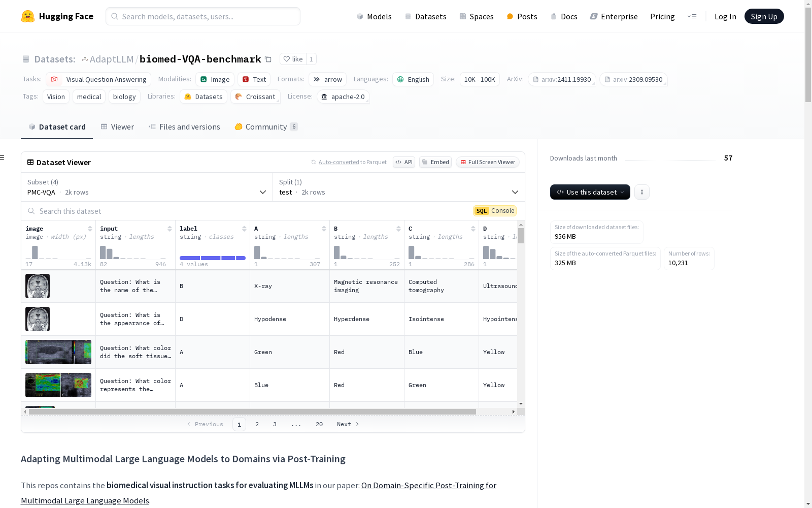The height and width of the screenshot is (508, 812).
Task: Launch the Full Screen Viewer
Action: point(488,162)
